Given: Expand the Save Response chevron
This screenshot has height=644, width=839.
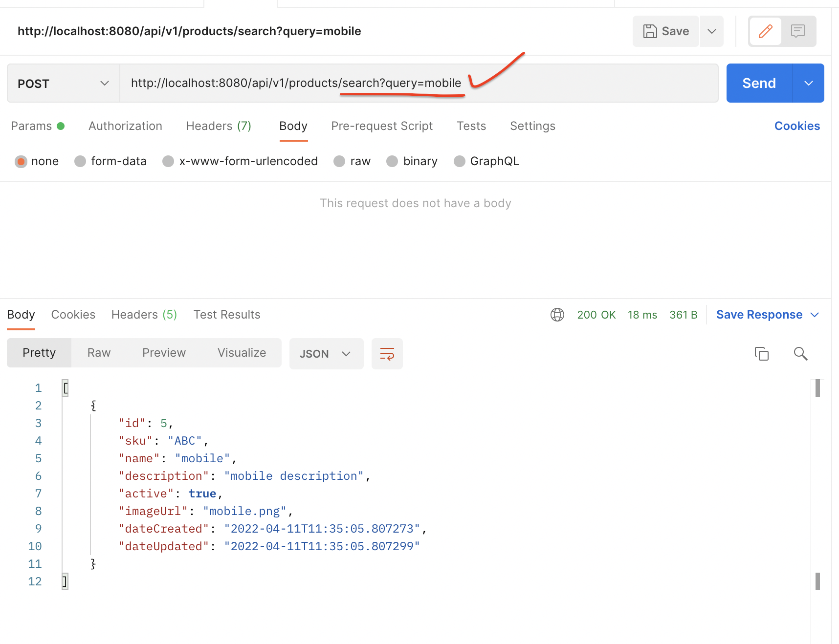Looking at the screenshot, I should 815,315.
